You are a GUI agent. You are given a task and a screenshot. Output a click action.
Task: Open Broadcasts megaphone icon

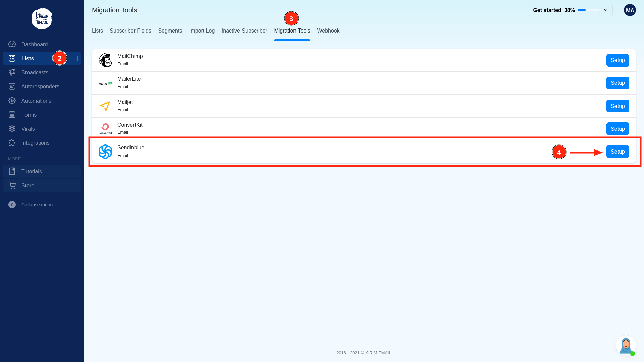(x=12, y=72)
